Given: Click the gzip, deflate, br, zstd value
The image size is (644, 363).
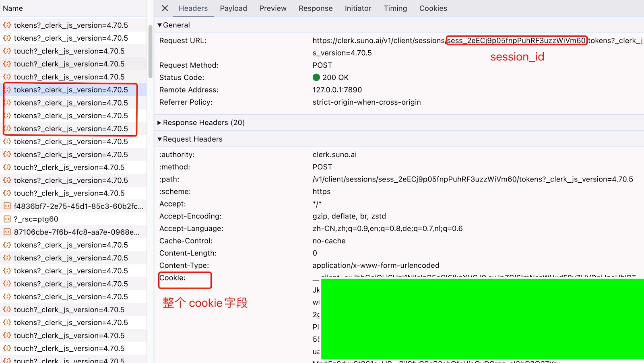Looking at the screenshot, I should (x=349, y=216).
